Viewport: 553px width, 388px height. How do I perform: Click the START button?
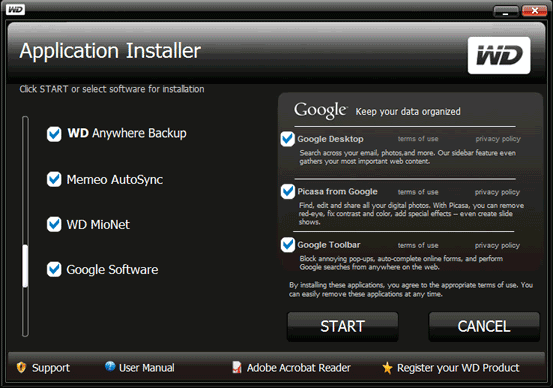[x=343, y=326]
